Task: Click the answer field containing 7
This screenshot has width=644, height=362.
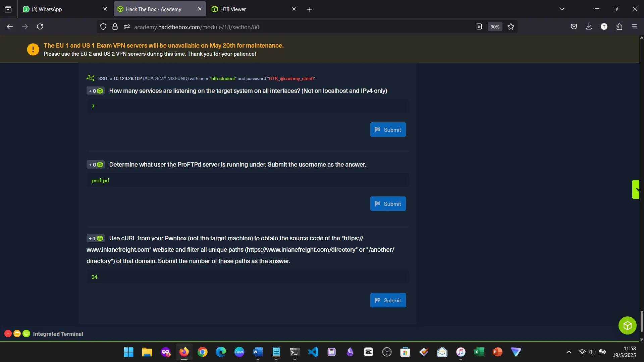Action: (248, 107)
